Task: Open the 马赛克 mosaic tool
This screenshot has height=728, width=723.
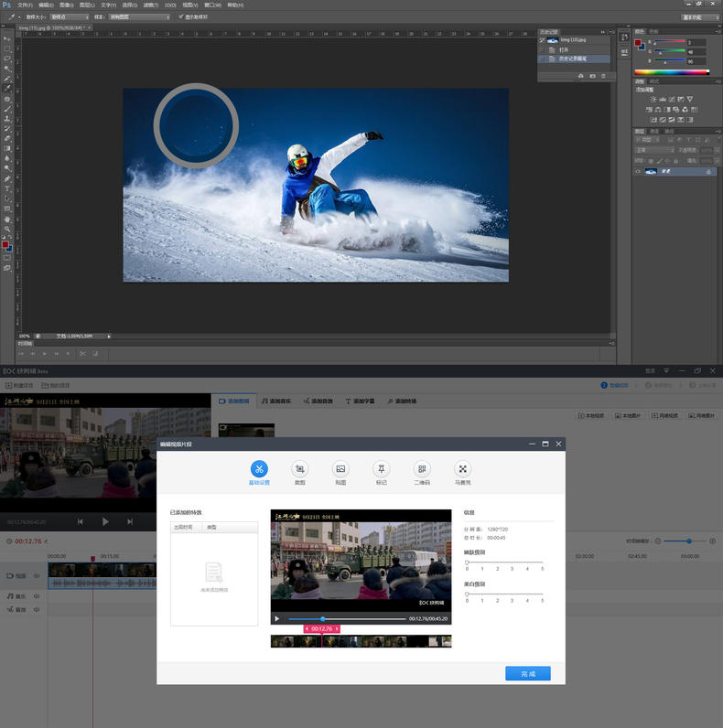Action: tap(462, 468)
